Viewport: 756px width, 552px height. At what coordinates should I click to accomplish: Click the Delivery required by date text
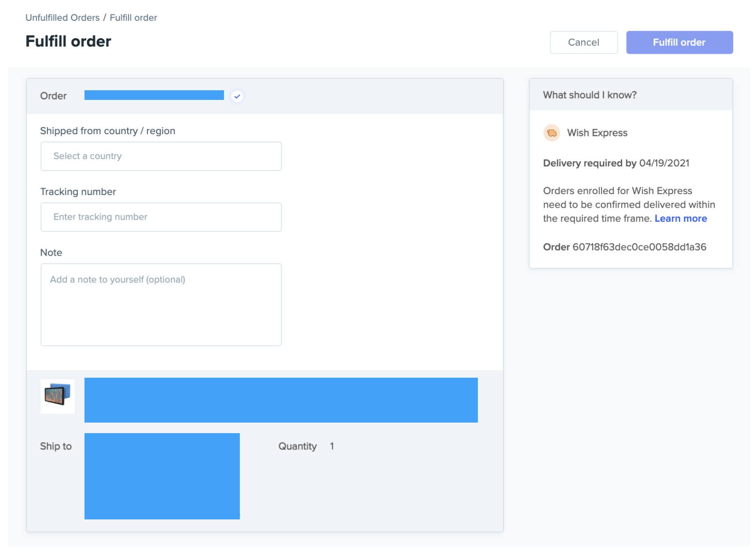616,163
